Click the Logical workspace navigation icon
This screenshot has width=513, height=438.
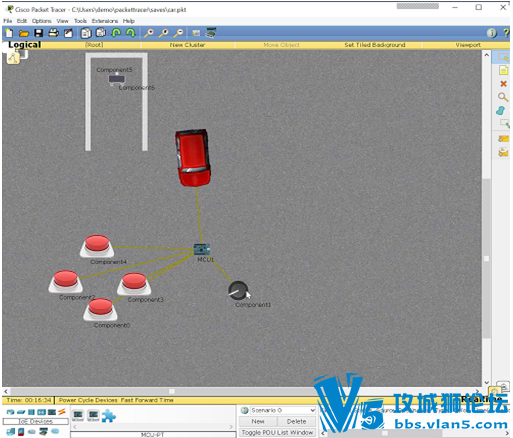(x=13, y=58)
